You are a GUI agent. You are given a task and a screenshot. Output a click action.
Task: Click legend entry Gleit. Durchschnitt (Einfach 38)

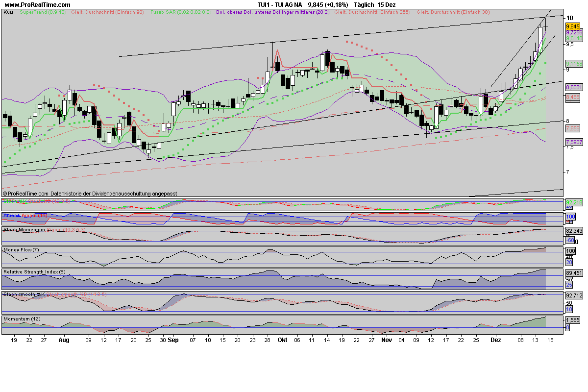point(454,12)
